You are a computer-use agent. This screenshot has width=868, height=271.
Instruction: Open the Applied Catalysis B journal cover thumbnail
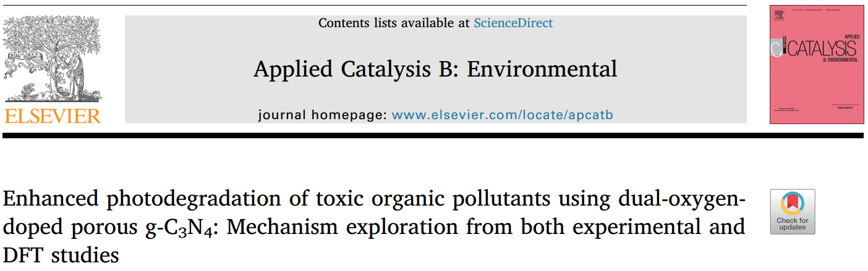coord(815,64)
